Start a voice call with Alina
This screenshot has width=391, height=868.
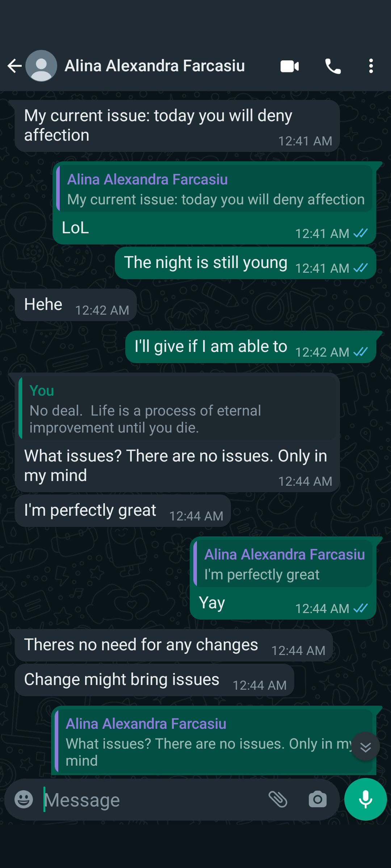[333, 66]
